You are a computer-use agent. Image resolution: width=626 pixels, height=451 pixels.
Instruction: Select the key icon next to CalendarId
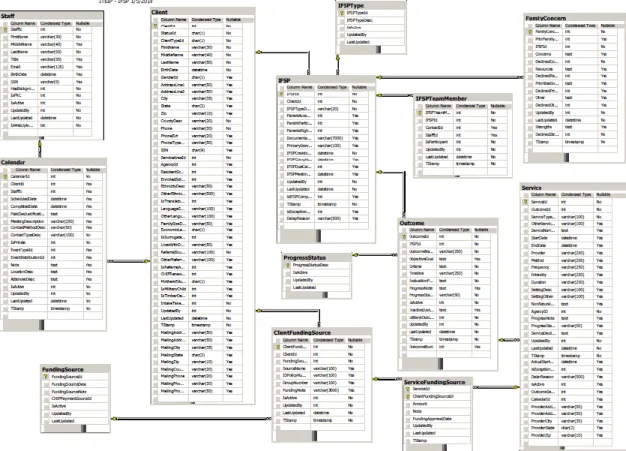pyautogui.click(x=5, y=176)
